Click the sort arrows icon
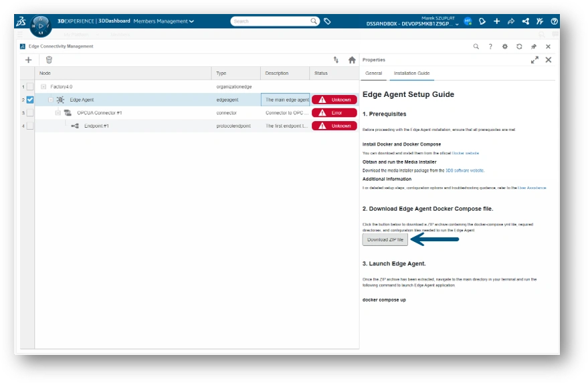The height and width of the screenshot is (383, 588). click(x=336, y=60)
